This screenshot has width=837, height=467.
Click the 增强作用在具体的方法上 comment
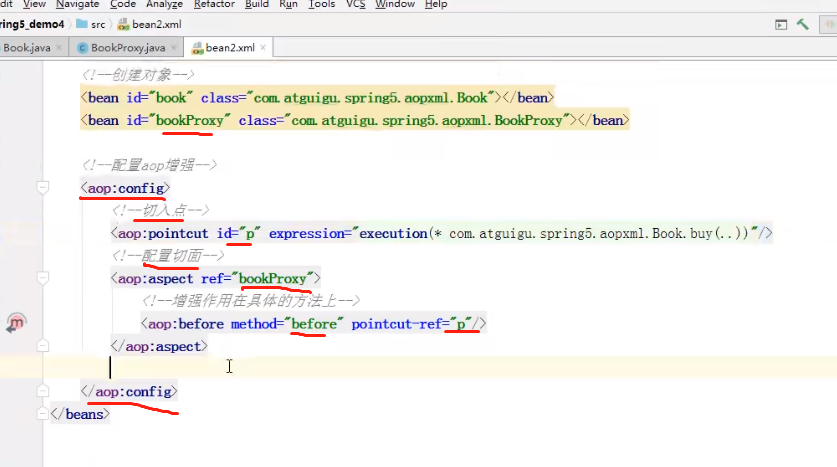click(x=251, y=302)
